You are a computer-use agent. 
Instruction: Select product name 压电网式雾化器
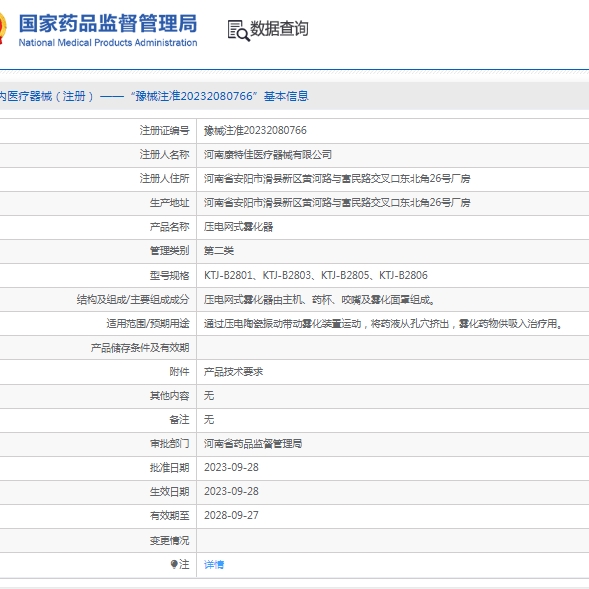tap(239, 227)
